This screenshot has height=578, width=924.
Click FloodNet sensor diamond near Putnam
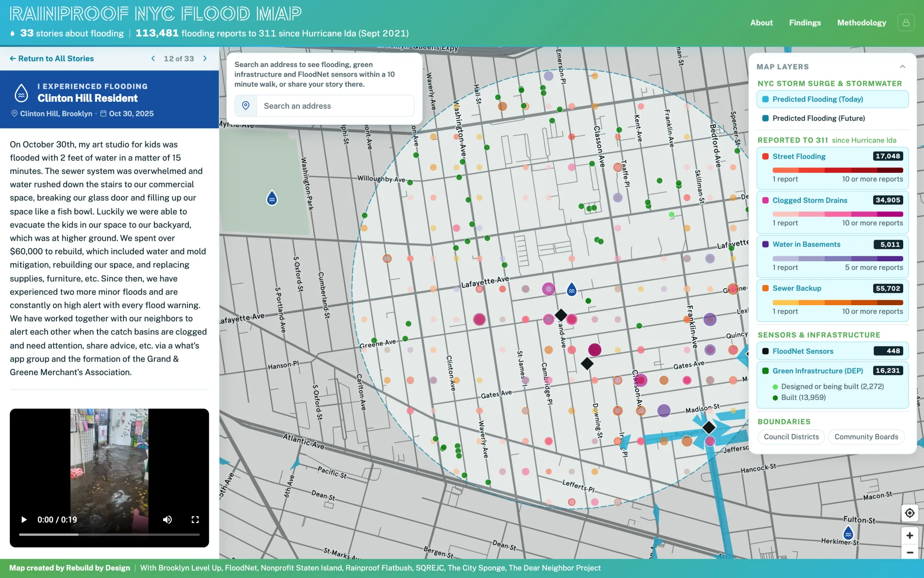coord(709,427)
